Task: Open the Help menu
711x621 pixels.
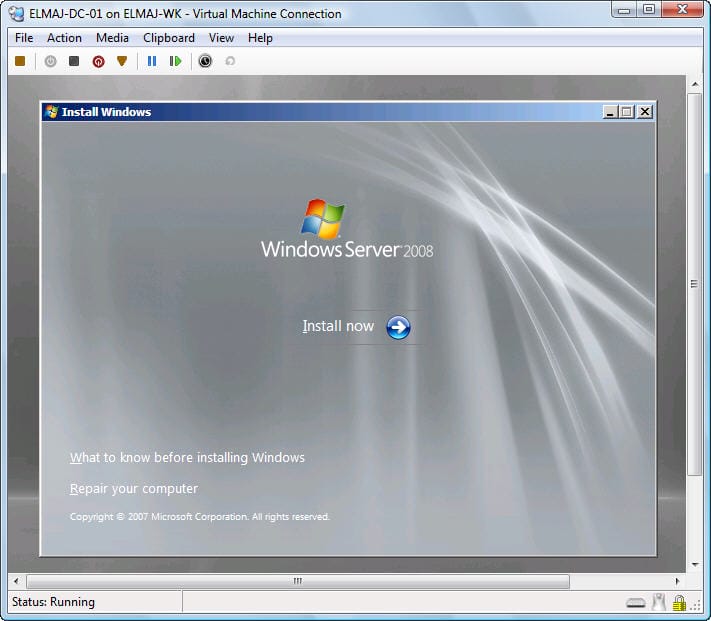Action: pos(260,38)
